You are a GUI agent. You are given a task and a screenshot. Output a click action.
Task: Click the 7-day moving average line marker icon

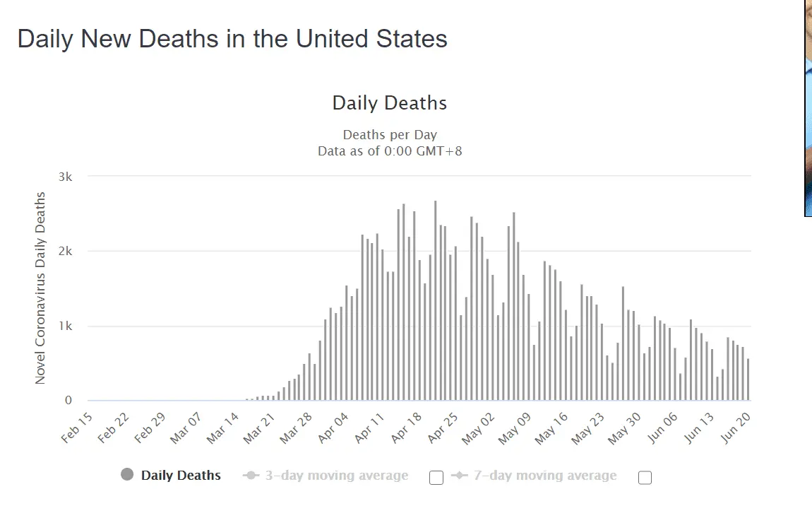coord(459,476)
